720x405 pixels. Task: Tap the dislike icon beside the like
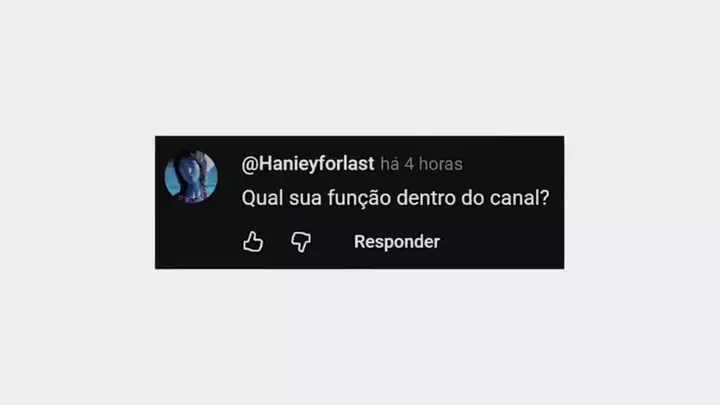click(x=301, y=242)
